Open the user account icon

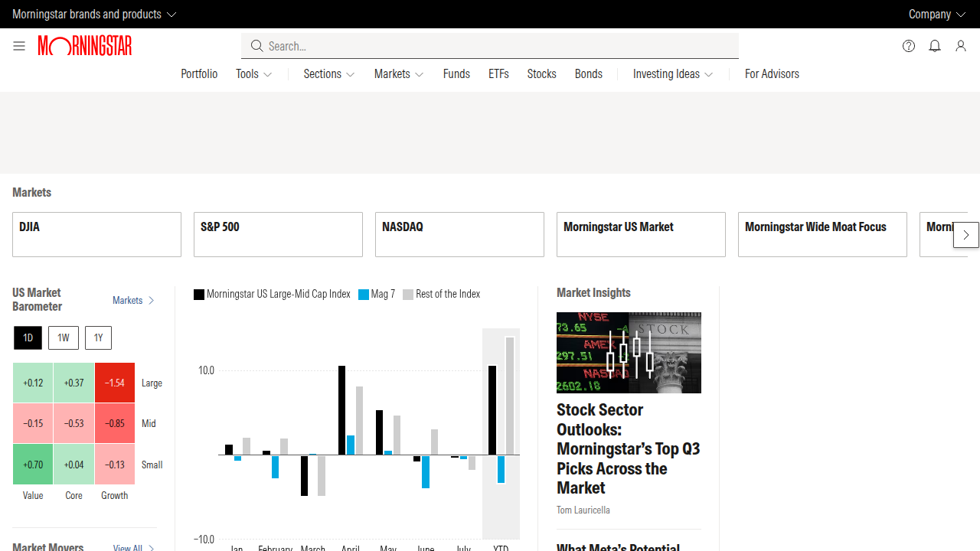pyautogui.click(x=961, y=46)
